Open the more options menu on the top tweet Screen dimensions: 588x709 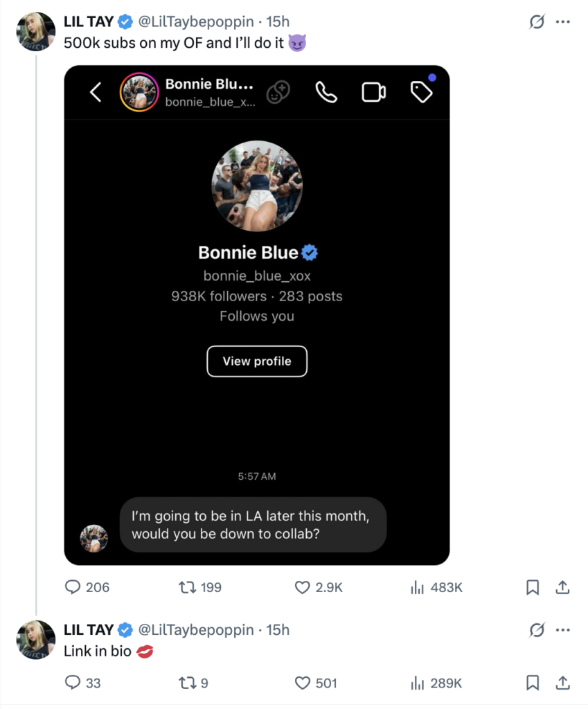563,21
